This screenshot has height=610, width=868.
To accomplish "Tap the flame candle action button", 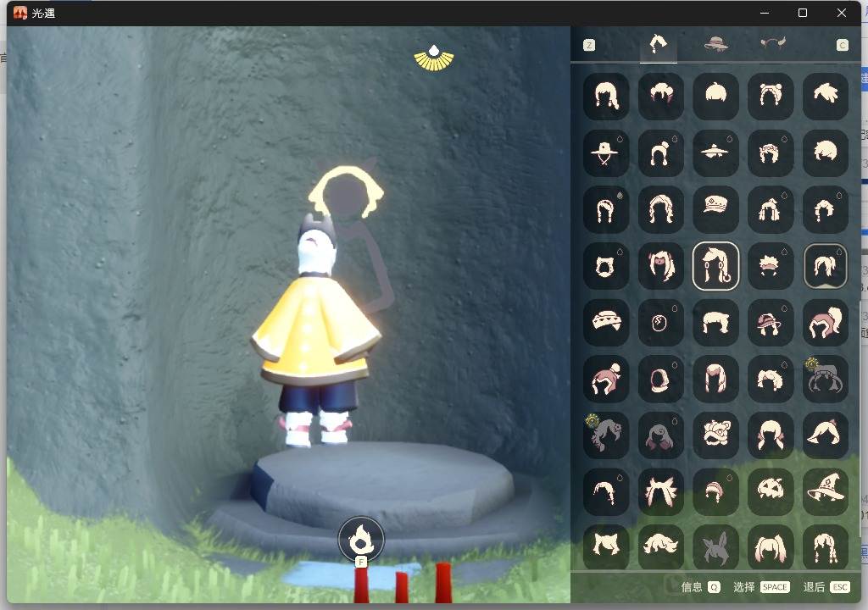I will tap(361, 540).
